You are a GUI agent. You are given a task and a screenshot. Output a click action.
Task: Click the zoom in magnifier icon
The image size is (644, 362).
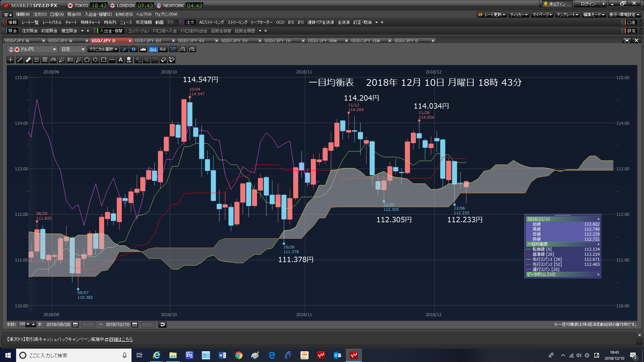(192, 49)
